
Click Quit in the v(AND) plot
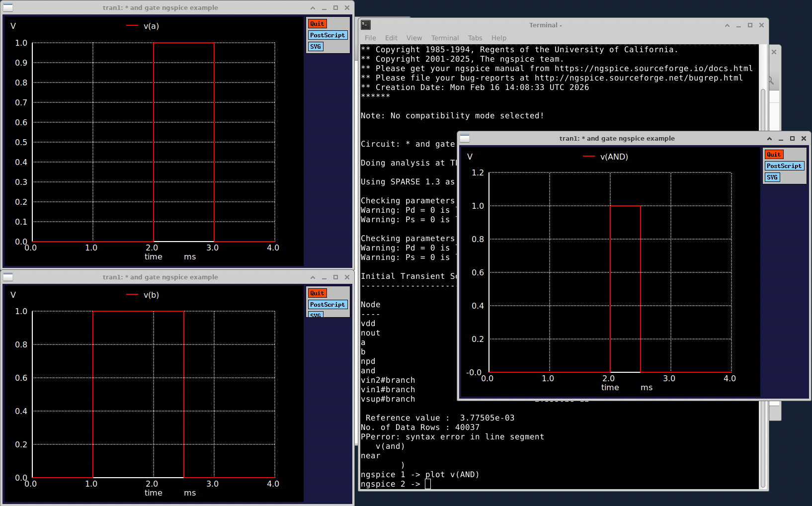[774, 155]
